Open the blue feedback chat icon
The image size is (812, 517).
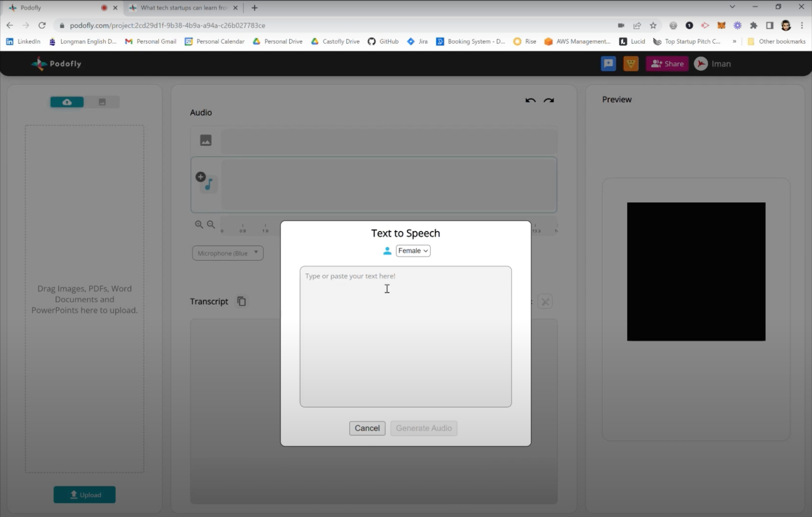click(608, 64)
